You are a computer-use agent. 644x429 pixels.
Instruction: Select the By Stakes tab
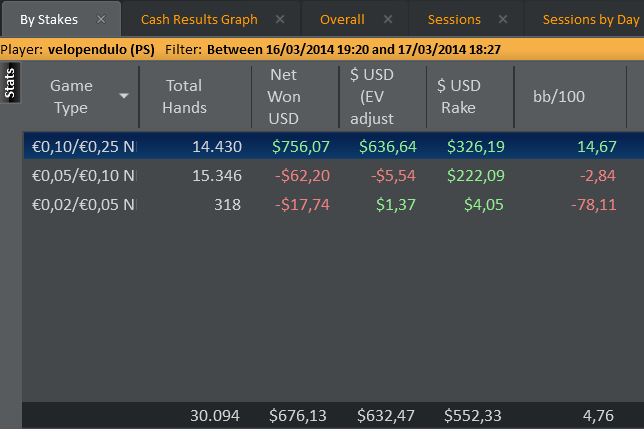click(x=49, y=19)
